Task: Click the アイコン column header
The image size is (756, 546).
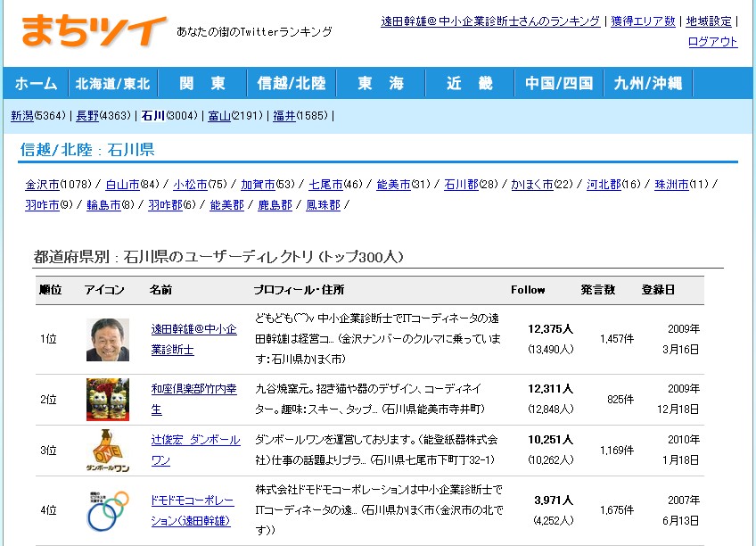Action: coord(104,290)
